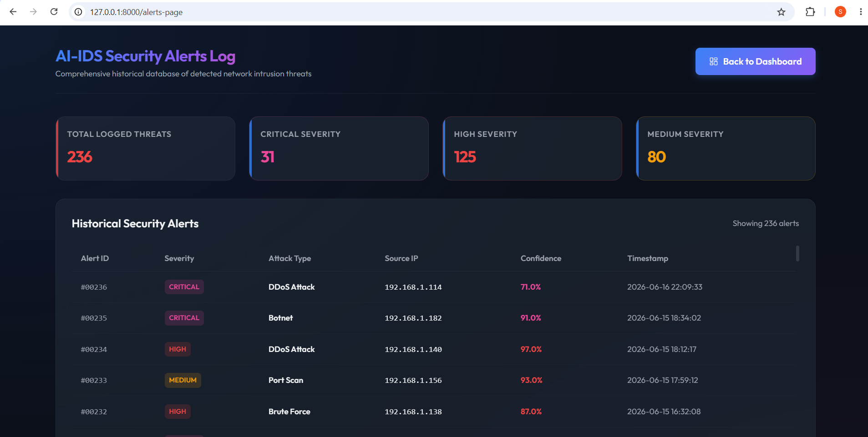Click the browser forward arrow
868x437 pixels.
point(33,12)
